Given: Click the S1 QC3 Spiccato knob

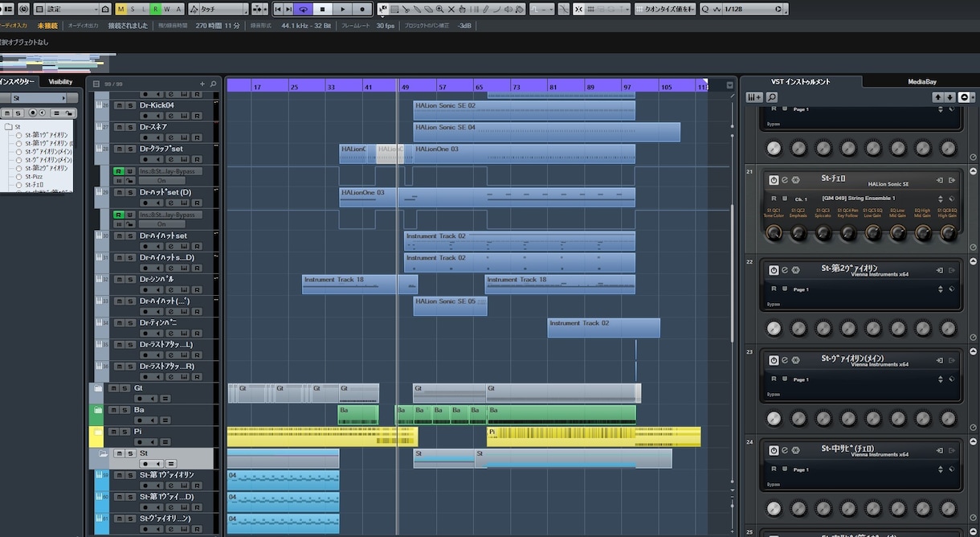Looking at the screenshot, I should pos(823,232).
